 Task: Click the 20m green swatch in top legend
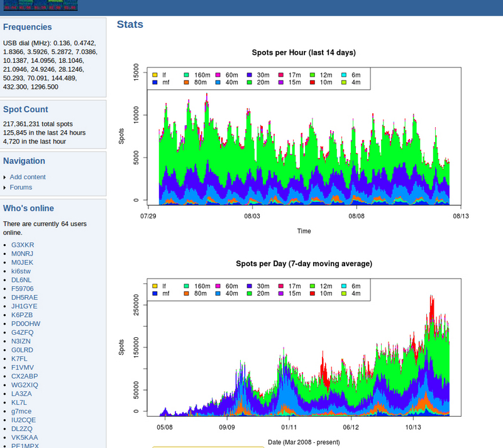tap(250, 82)
